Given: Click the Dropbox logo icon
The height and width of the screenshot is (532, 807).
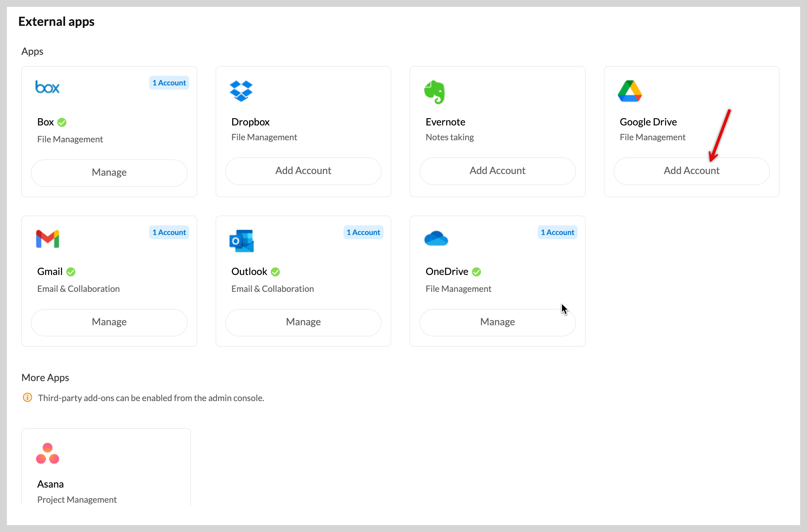Looking at the screenshot, I should coord(241,91).
